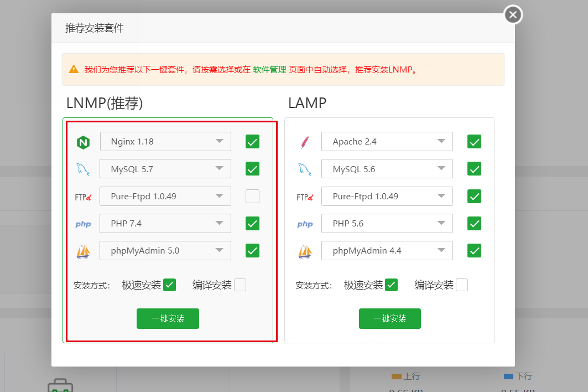
Task: Uncheck the Nginx 1.18 checkbox
Action: click(252, 142)
